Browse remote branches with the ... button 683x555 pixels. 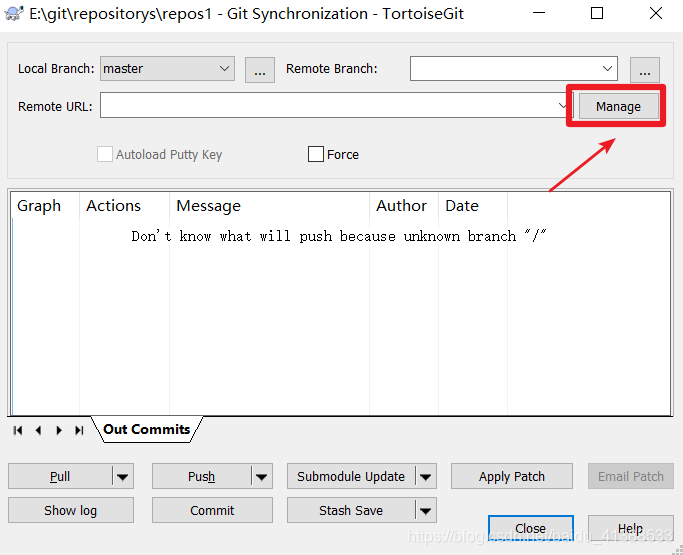tap(645, 70)
